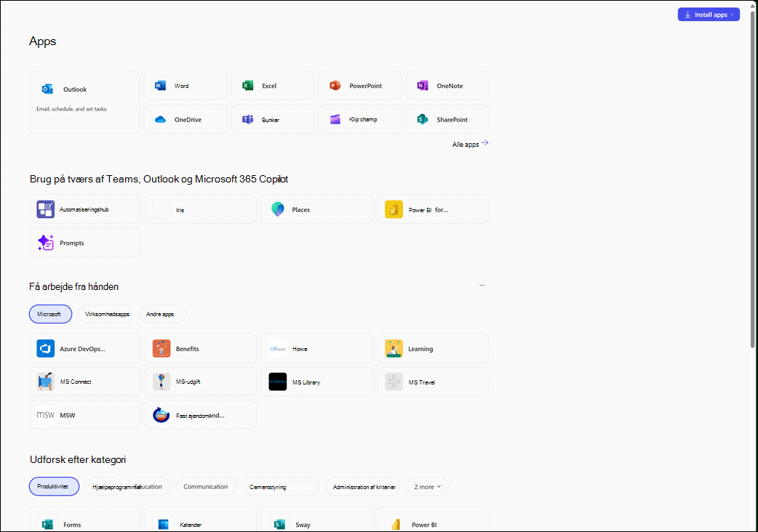Open the bottom Power BI icon
The width and height of the screenshot is (758, 532).
pos(396,524)
